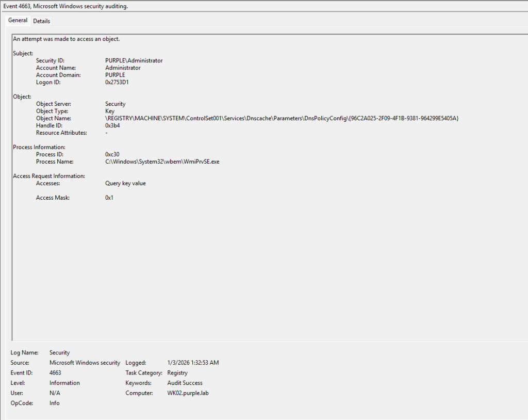Click the 'Query key value' accesses entry
Viewport: 528px width, 420px height.
tap(125, 184)
